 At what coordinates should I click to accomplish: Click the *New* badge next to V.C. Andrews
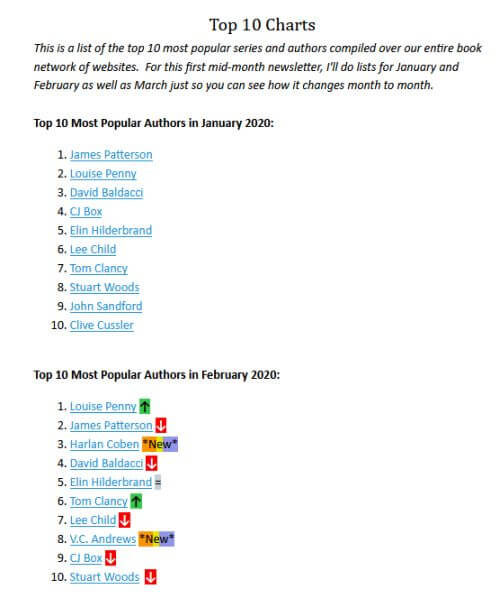[x=156, y=539]
